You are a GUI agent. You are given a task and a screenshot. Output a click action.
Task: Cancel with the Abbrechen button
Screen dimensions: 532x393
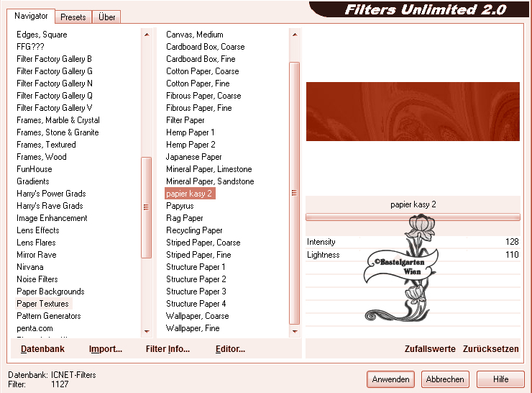tap(445, 379)
